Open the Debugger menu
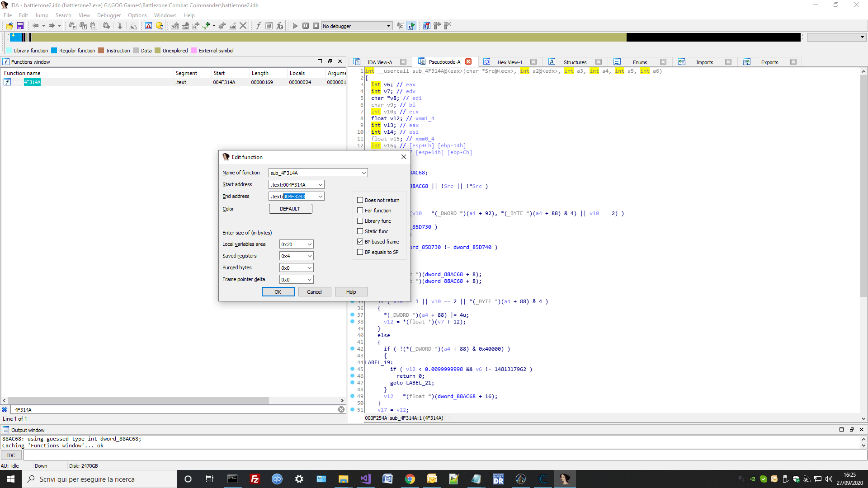Screen dimensions: 868x488 coord(108,15)
